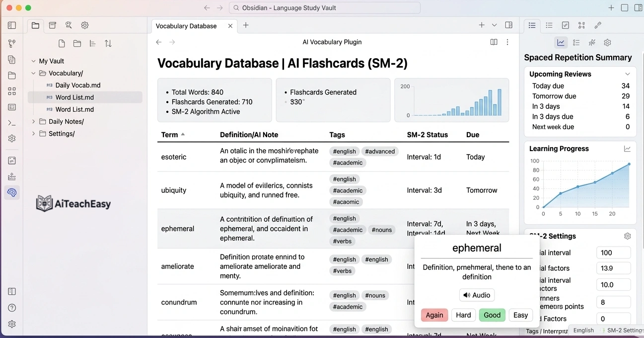Play Audio on the ephemeral flashcard
The width and height of the screenshot is (644, 338).
476,295
